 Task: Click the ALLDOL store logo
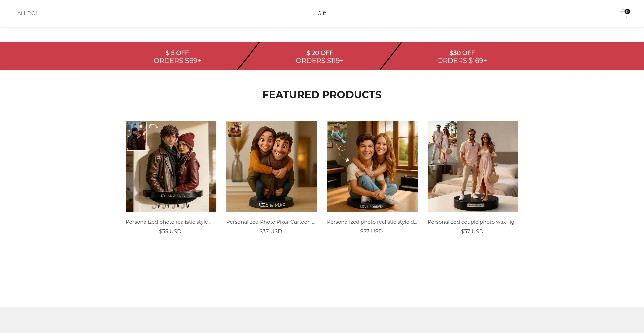(28, 13)
